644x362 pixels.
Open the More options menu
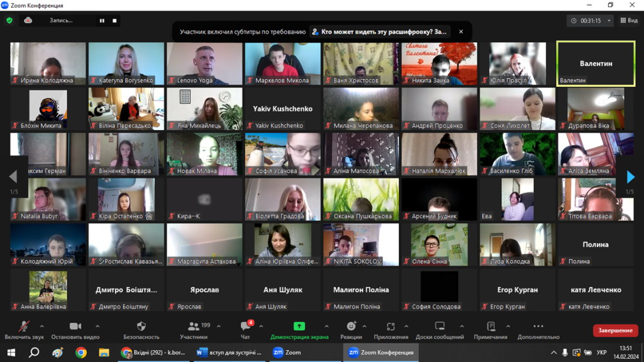[x=538, y=329]
